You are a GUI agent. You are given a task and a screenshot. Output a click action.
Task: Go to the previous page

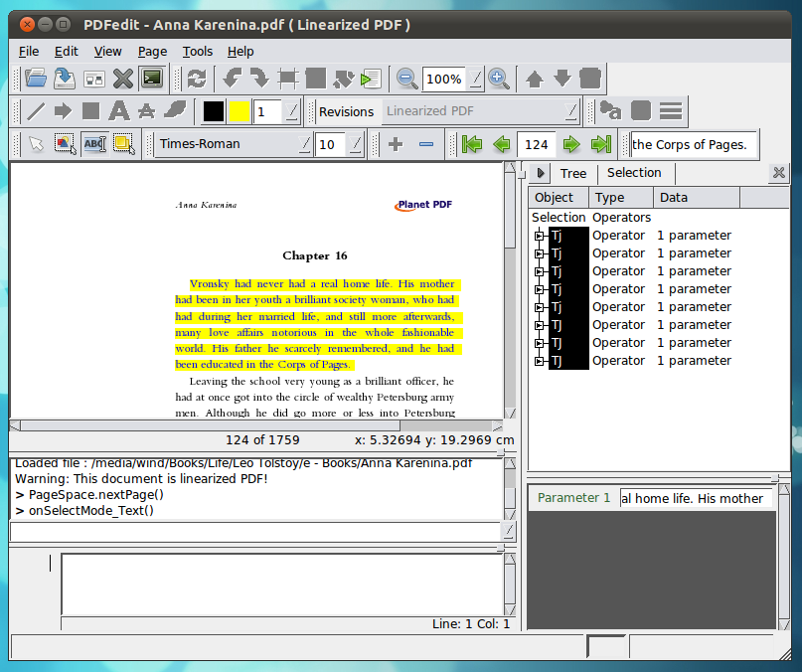tap(502, 144)
